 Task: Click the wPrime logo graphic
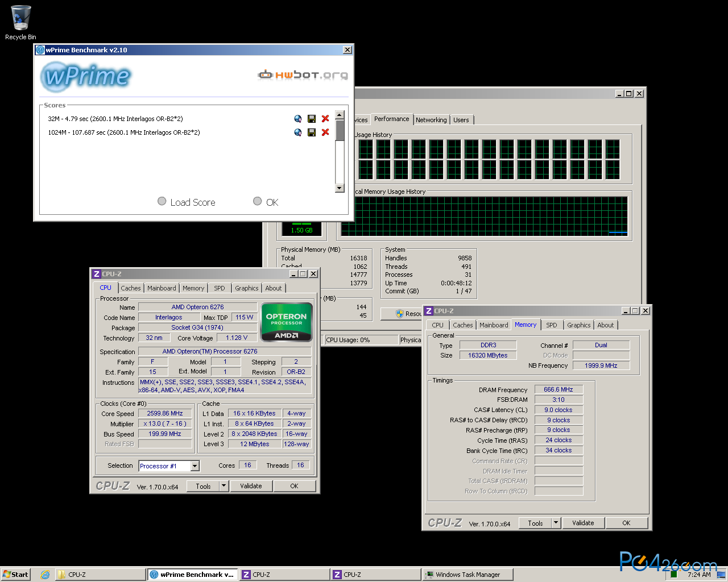(86, 76)
